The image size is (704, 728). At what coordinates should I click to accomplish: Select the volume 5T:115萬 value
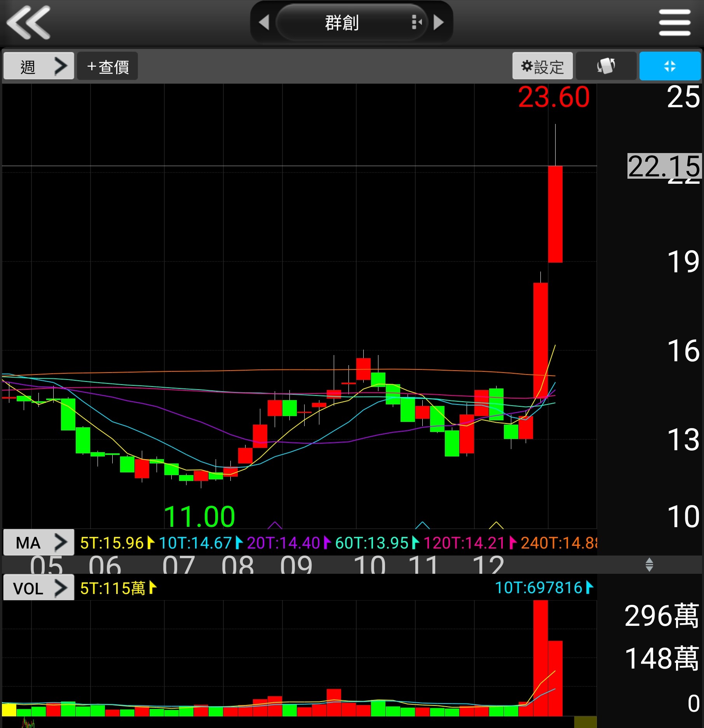tap(118, 588)
